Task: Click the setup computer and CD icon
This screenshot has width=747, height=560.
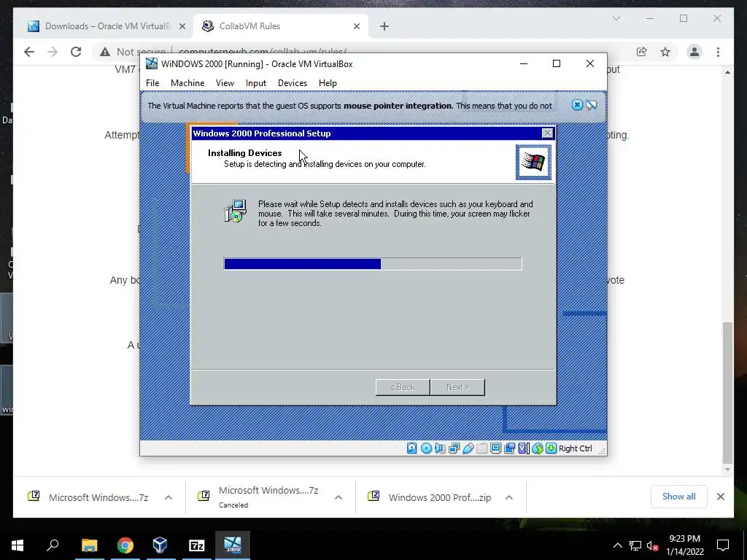Action: [236, 211]
